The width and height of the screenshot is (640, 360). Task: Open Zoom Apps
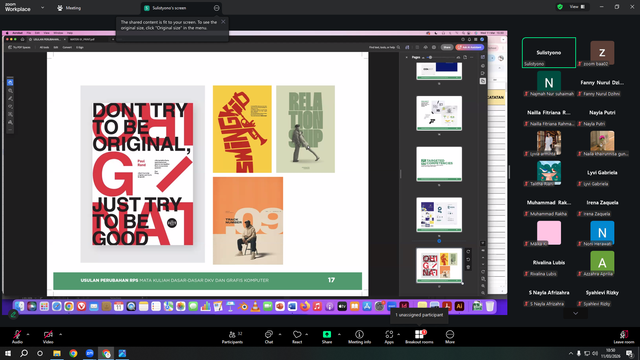[x=389, y=337]
